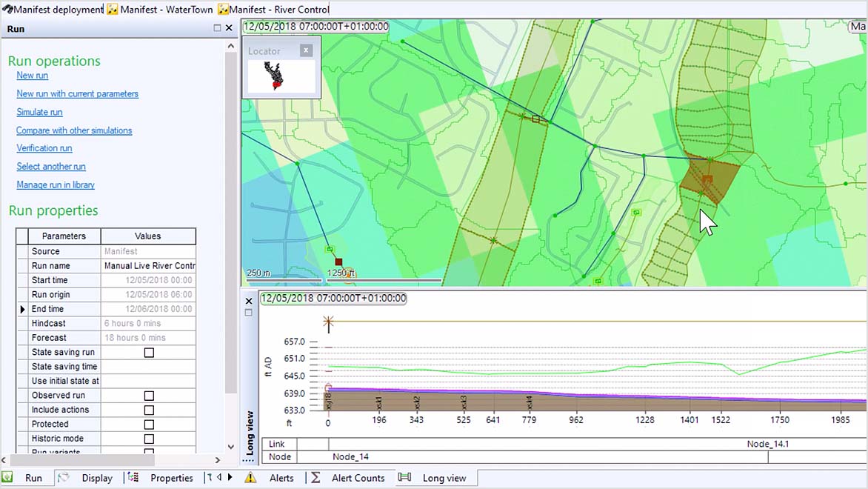Screen dimensions: 868x489
Task: Click the timestamp field showing 12/05/2018 07:00:00
Action: click(x=315, y=26)
